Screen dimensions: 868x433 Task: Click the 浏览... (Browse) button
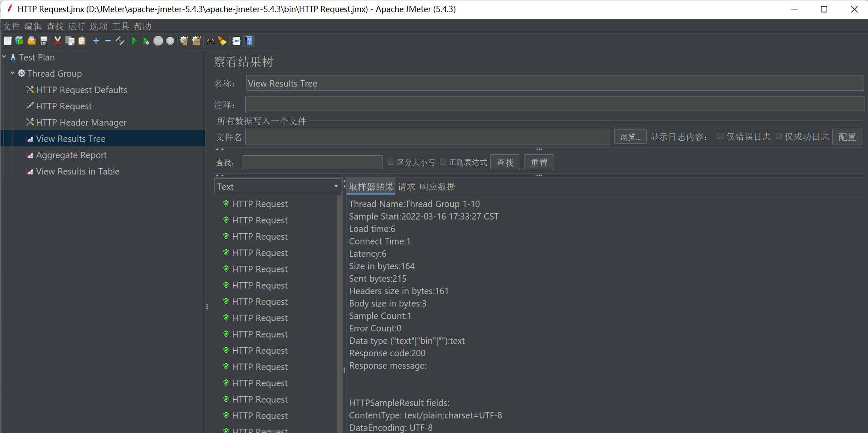click(x=630, y=137)
